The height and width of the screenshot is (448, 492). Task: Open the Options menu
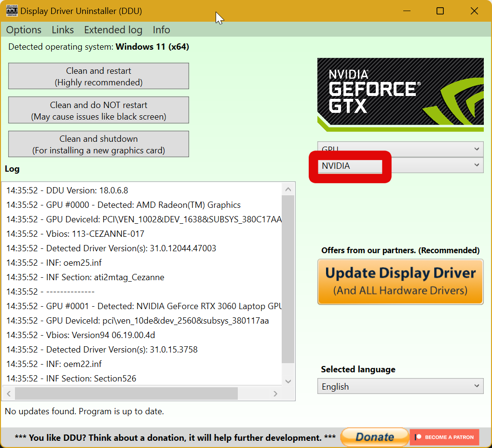pos(24,30)
